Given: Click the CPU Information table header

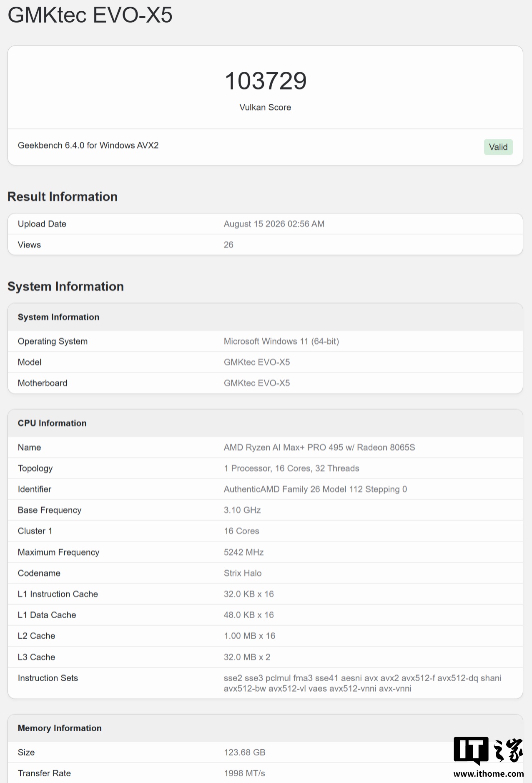Looking at the screenshot, I should pyautogui.click(x=265, y=423).
